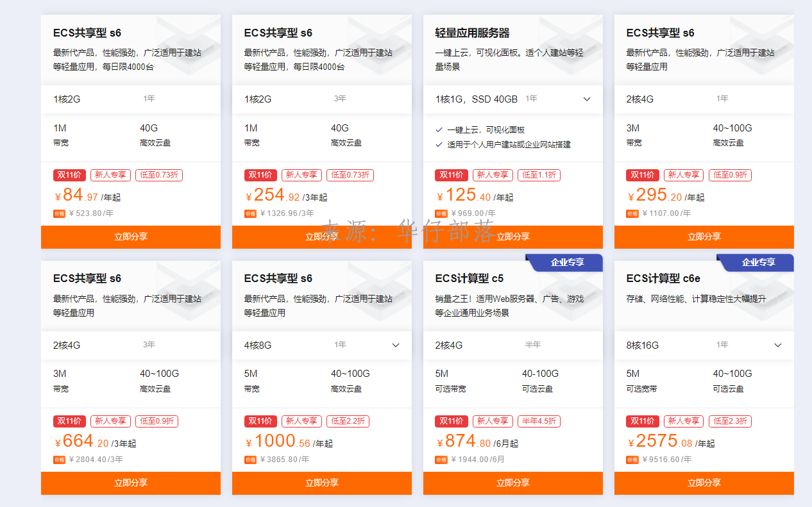Click 立即分享 under the ¥84.97 plan
The width and height of the screenshot is (812, 507).
(x=131, y=237)
